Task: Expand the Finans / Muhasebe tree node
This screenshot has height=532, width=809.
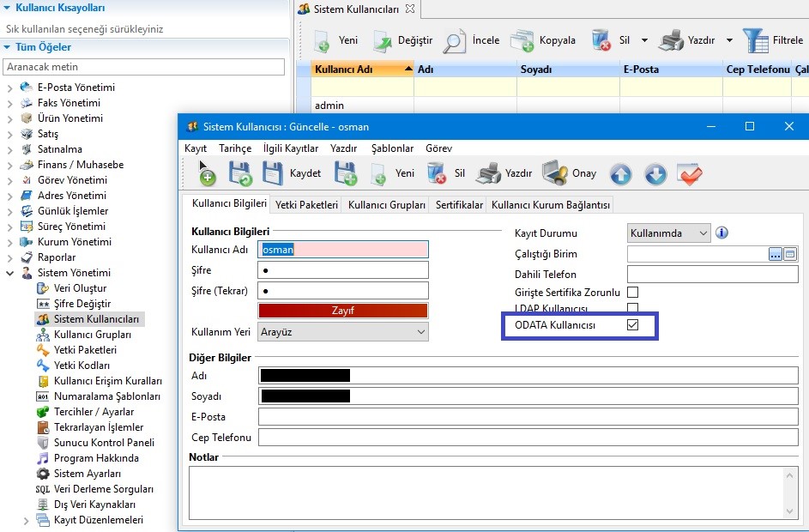Action: pyautogui.click(x=9, y=165)
